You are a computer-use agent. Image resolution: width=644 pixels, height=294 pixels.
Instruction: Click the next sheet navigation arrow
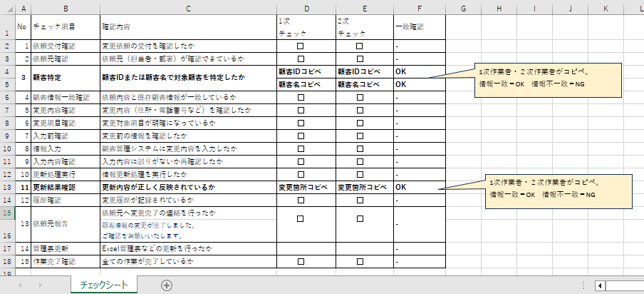(40, 285)
